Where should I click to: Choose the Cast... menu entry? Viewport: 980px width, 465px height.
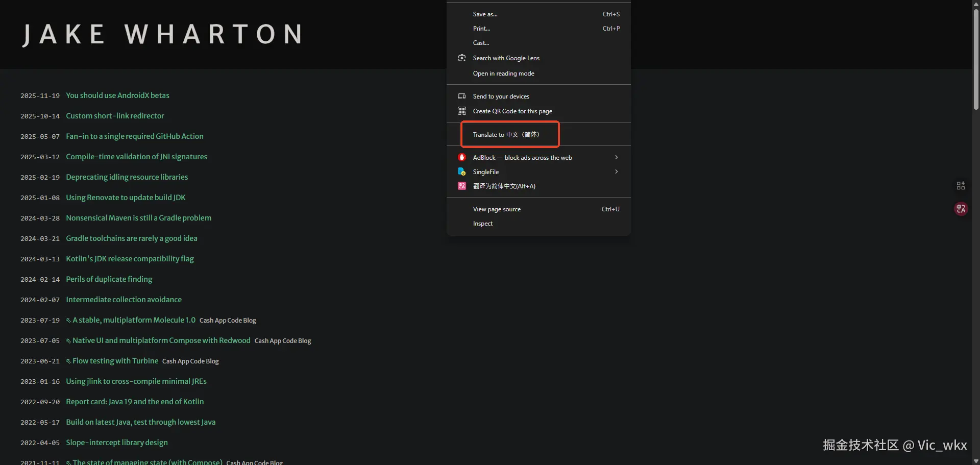pos(538,43)
